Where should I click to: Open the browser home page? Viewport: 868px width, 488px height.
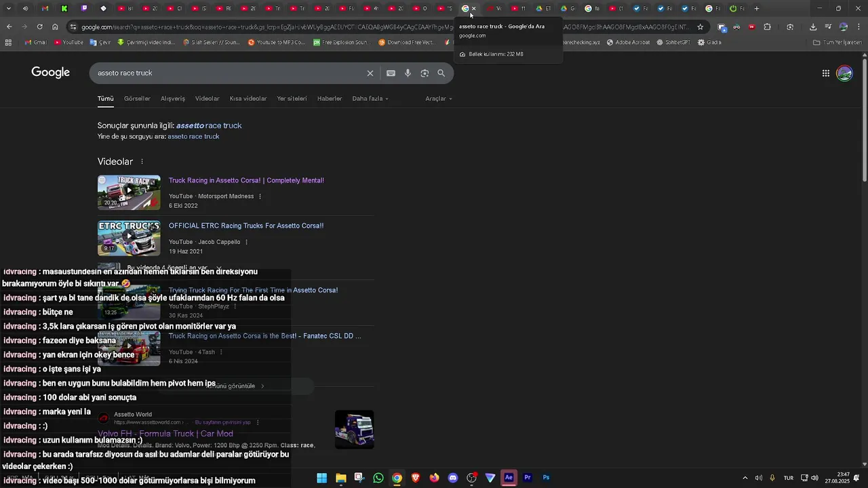[x=55, y=26]
